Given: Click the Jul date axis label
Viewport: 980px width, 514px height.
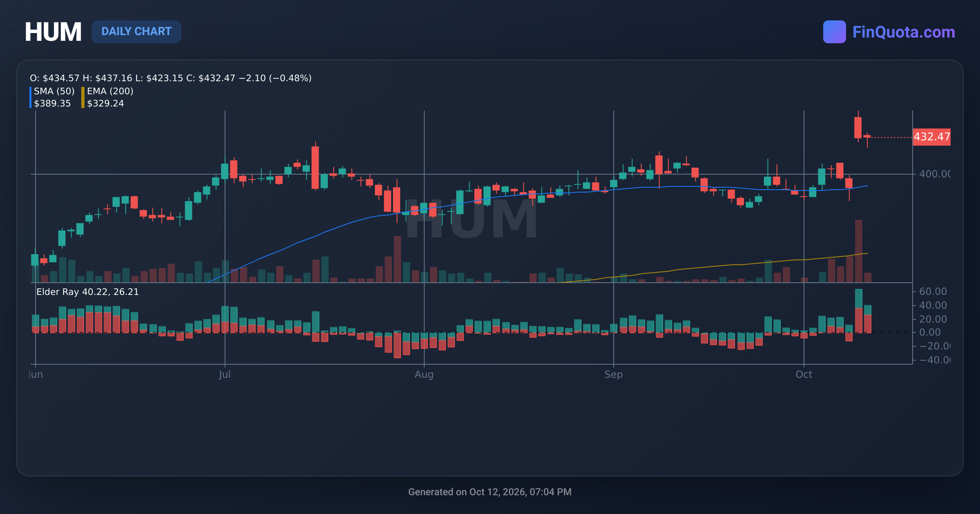Looking at the screenshot, I should [x=225, y=374].
